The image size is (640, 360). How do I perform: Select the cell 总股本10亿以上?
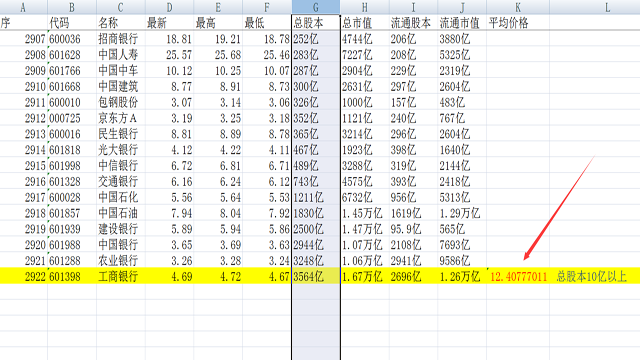[x=595, y=276]
